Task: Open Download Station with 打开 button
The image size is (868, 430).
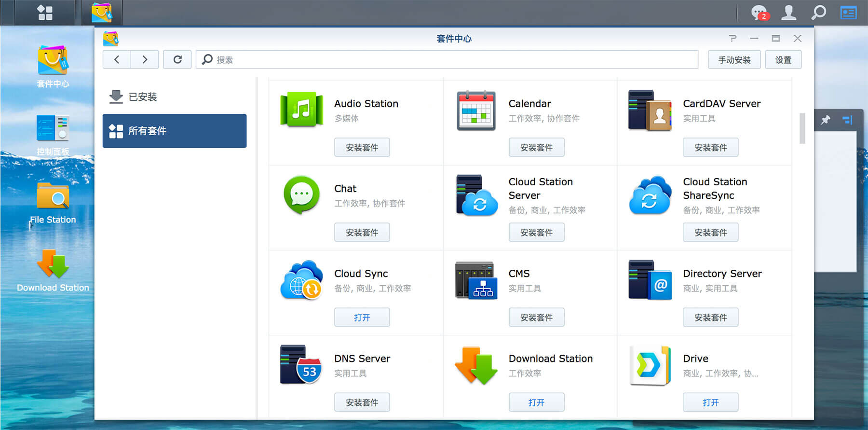Action: click(536, 402)
